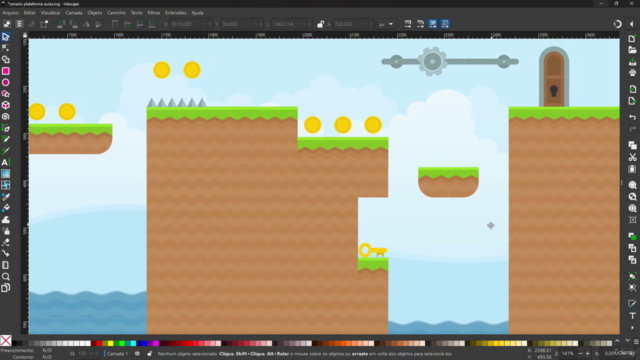
Task: Open the Camada 1 layer dropdown
Action: pos(117,353)
